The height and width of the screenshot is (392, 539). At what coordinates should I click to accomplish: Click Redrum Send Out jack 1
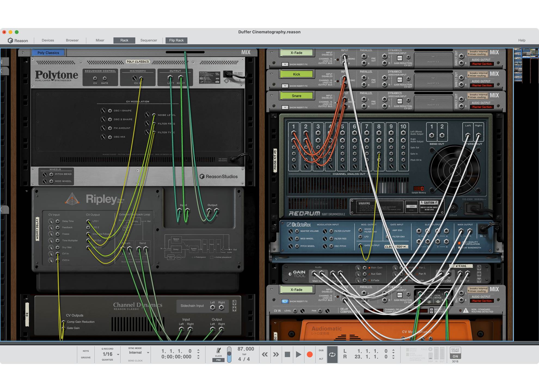(432, 135)
